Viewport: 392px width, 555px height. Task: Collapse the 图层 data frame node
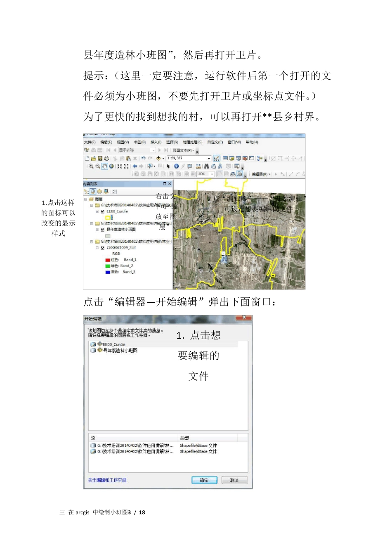coord(86,199)
